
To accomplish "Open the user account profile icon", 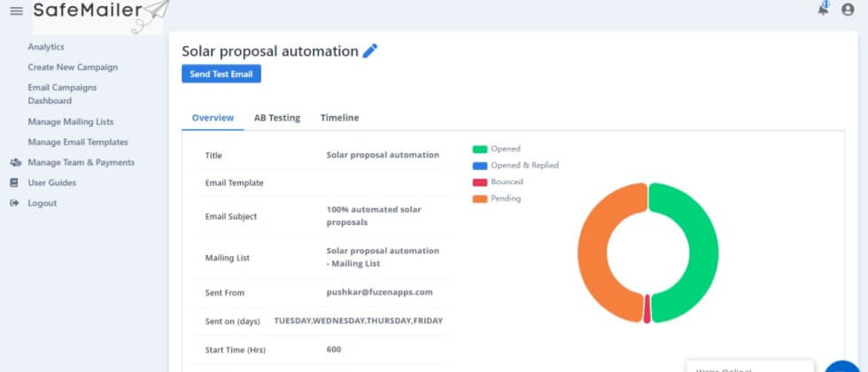I will click(848, 10).
